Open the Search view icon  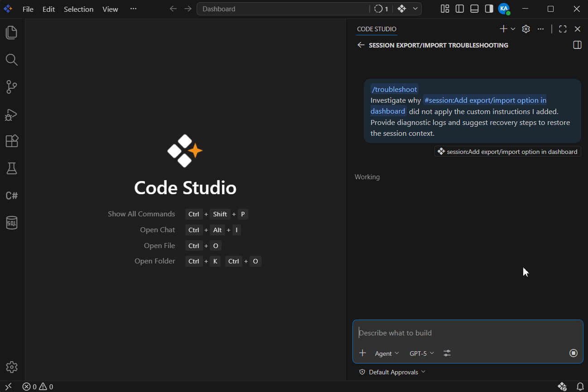pos(12,60)
